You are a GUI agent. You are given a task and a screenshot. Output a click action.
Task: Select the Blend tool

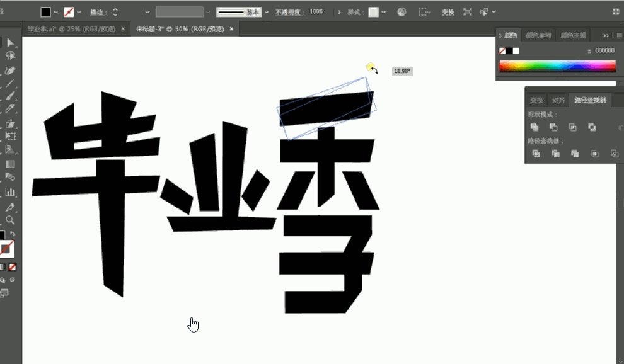coord(10,178)
